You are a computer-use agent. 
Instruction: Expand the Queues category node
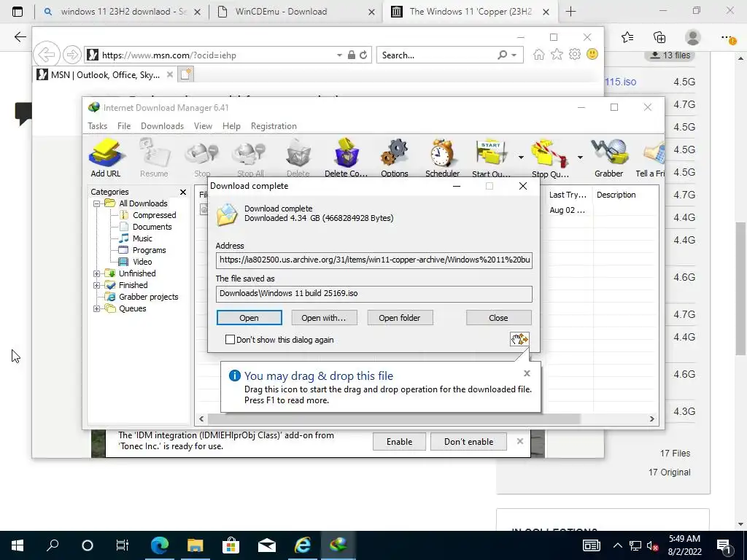tap(97, 308)
